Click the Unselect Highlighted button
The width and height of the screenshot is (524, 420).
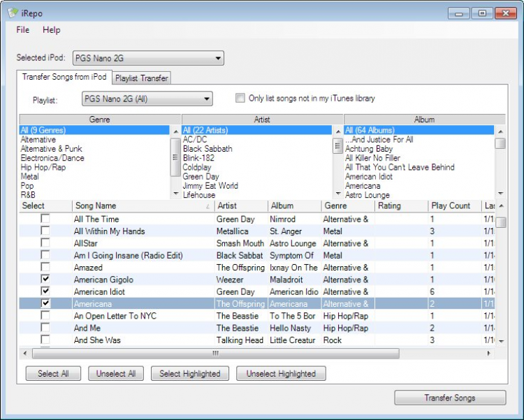[281, 373]
